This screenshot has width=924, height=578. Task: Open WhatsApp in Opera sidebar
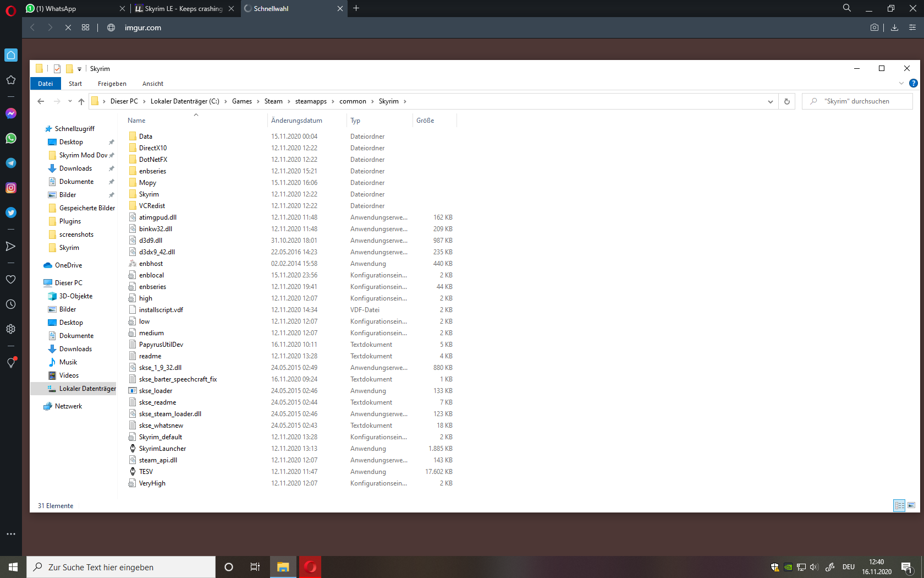tap(11, 138)
